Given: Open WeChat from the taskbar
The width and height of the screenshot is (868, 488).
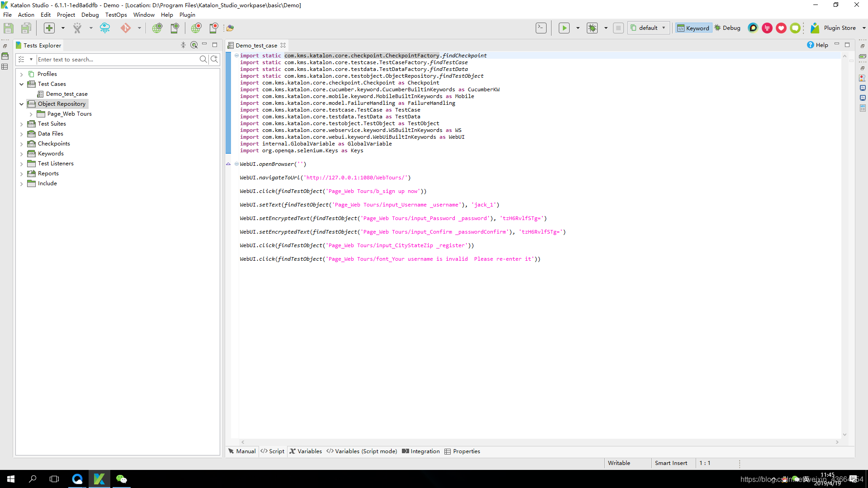Looking at the screenshot, I should pos(121,479).
